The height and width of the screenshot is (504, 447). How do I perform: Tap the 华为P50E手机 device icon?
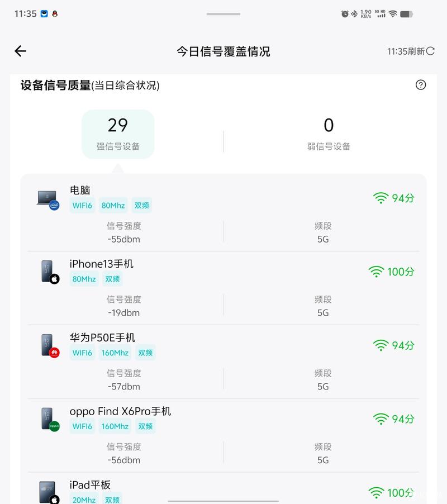pos(50,346)
